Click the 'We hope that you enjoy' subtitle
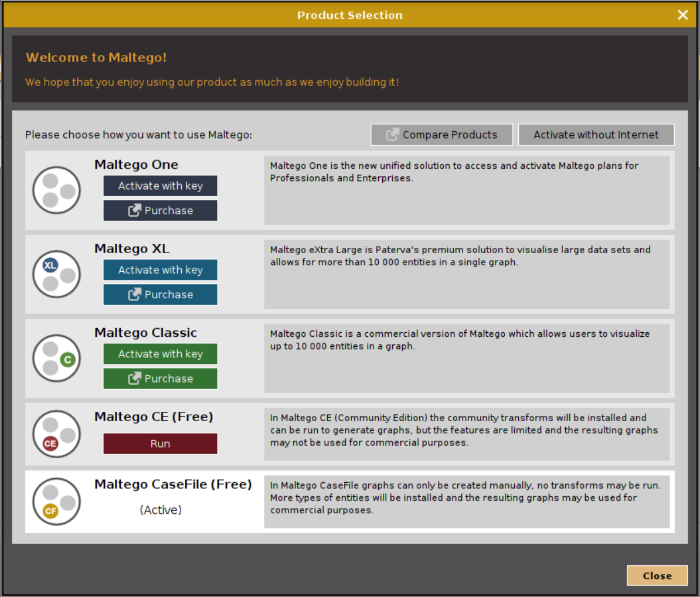This screenshot has width=700, height=597. point(212,82)
